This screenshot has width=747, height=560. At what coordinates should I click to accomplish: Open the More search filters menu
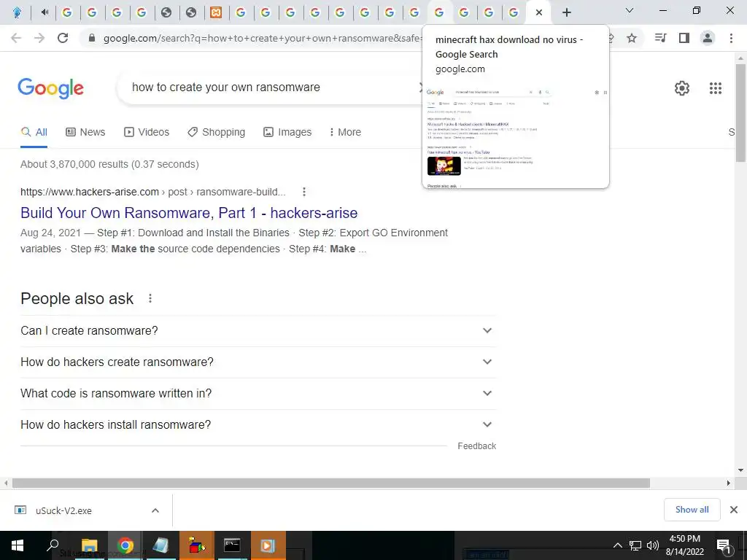coord(345,133)
